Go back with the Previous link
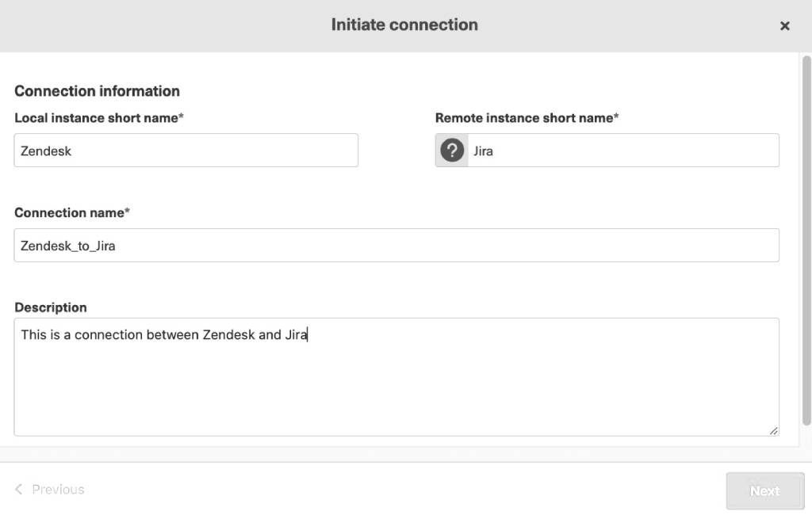This screenshot has width=812, height=515. (50, 489)
